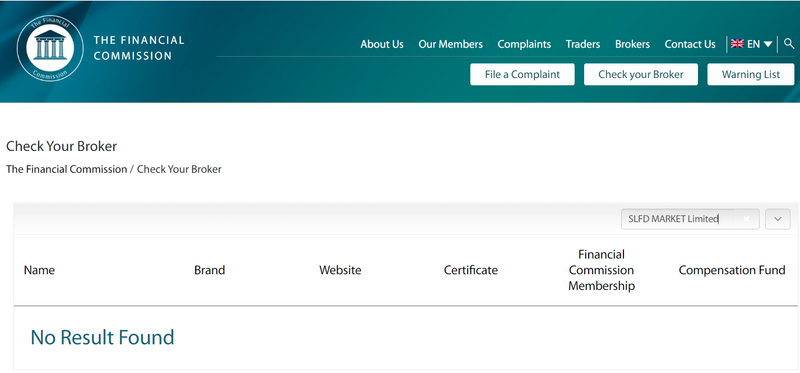Image resolution: width=800 pixels, height=373 pixels.
Task: Open the Warning List button
Action: tap(751, 74)
